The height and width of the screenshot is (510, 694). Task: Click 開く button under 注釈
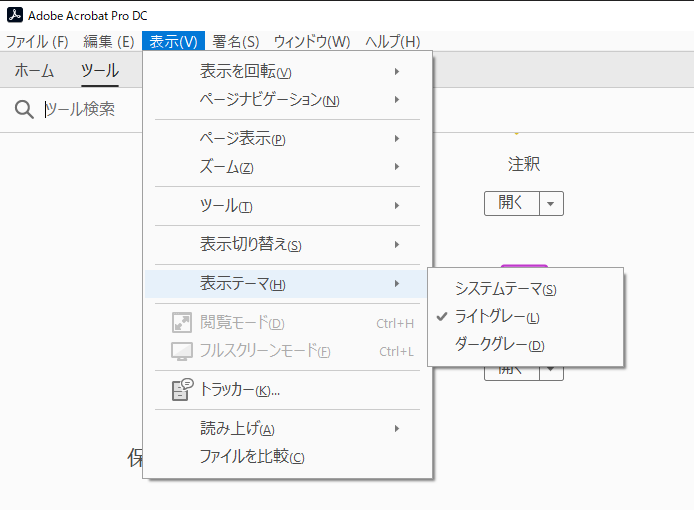512,204
